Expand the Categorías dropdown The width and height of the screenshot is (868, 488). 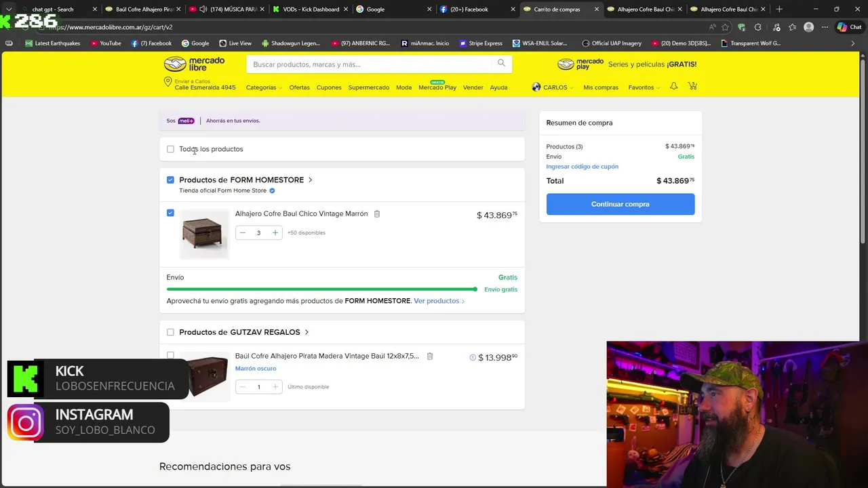(264, 87)
